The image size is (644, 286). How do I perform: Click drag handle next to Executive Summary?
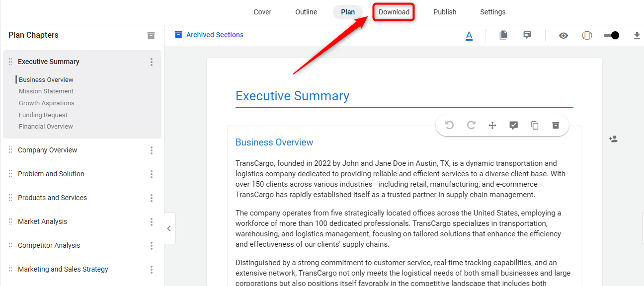tap(10, 62)
